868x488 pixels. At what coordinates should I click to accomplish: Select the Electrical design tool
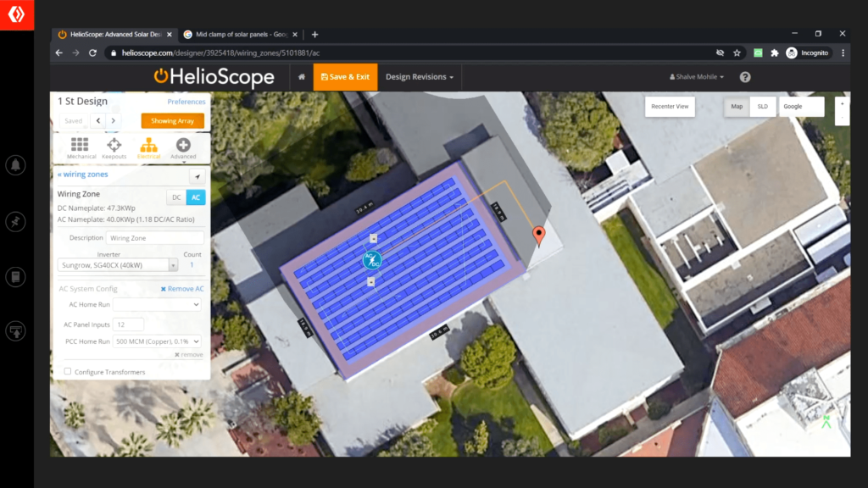(149, 146)
